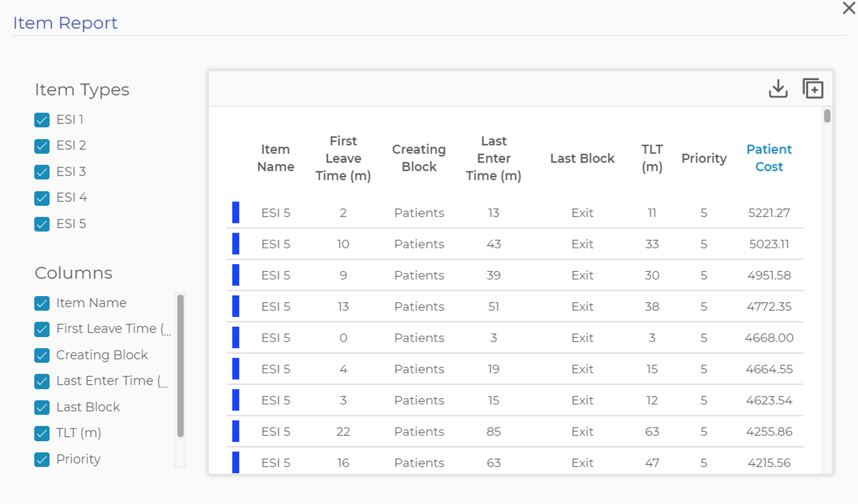Viewport: 858px width, 504px height.
Task: Hide the Creating Block column
Action: click(x=42, y=355)
